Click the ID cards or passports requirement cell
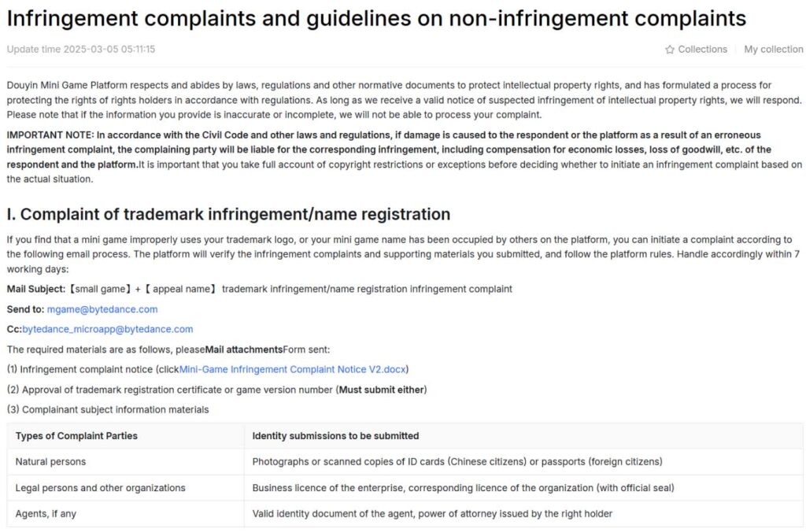Viewport: 806px width, 532px height. (523, 462)
